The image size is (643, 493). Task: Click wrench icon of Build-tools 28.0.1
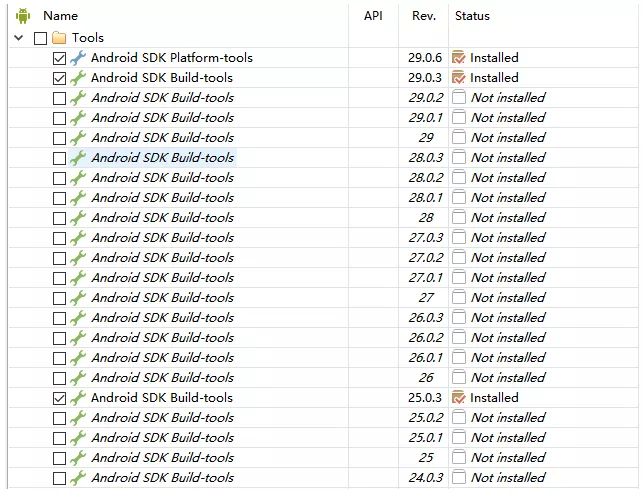78,198
